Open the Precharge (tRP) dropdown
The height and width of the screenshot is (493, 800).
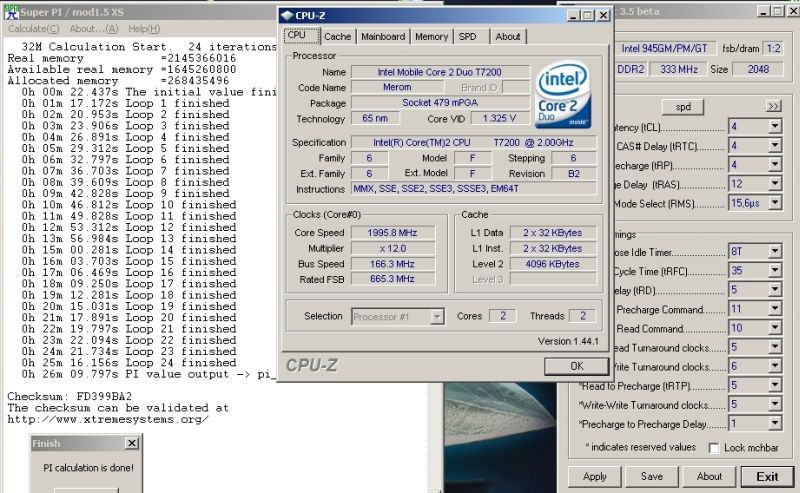pos(774,164)
